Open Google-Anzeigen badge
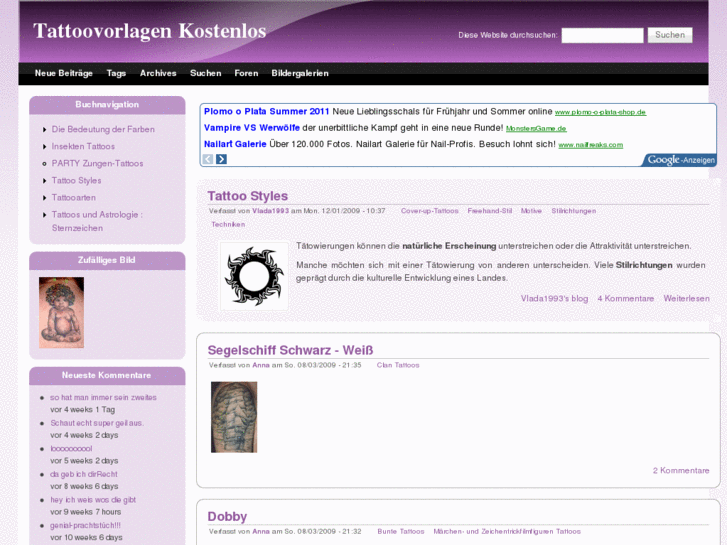The height and width of the screenshot is (545, 727). 680,160
